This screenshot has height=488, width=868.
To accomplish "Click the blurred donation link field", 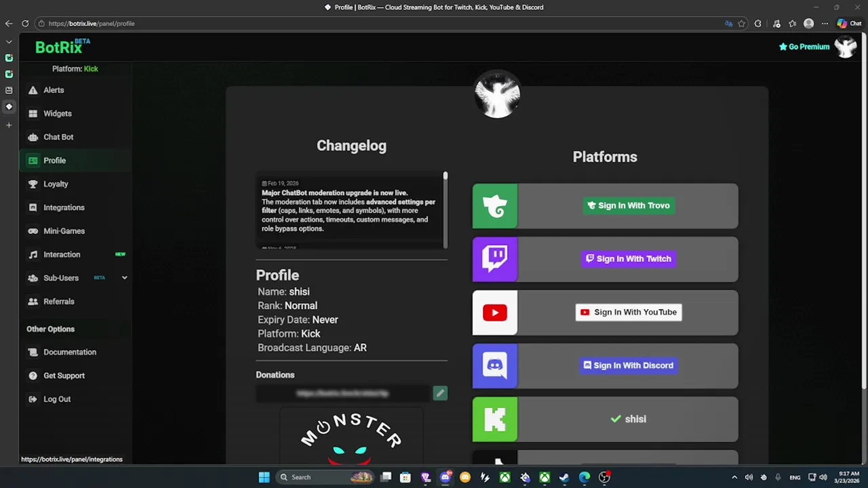I will click(x=342, y=393).
